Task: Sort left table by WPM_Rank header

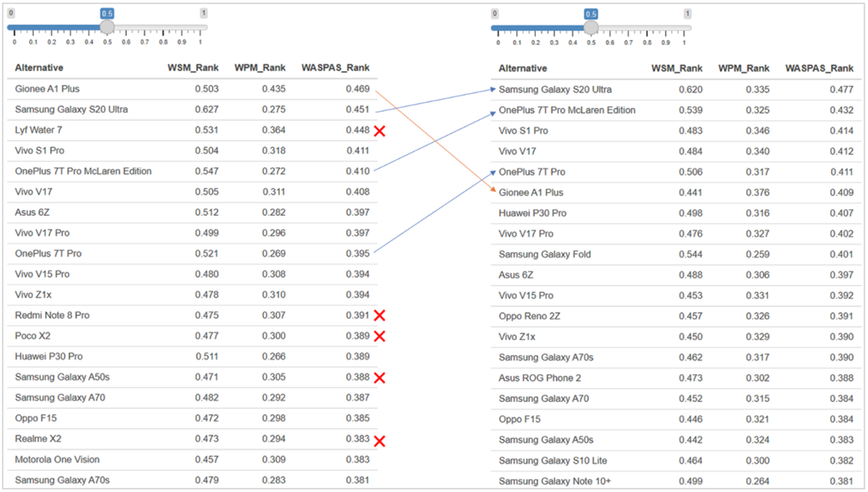Action: 260,68
